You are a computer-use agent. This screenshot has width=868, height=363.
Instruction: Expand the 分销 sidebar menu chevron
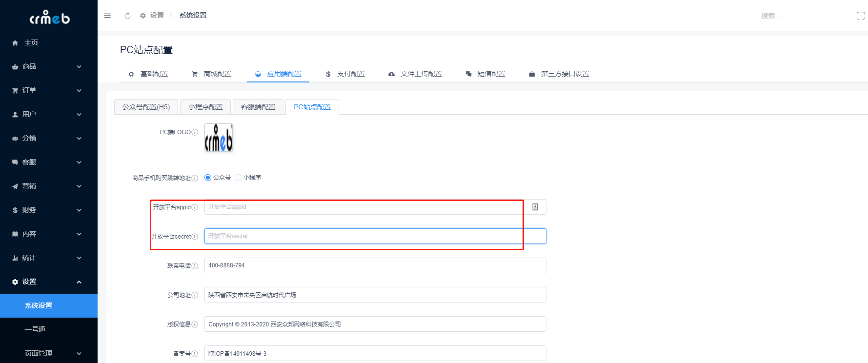coord(79,139)
